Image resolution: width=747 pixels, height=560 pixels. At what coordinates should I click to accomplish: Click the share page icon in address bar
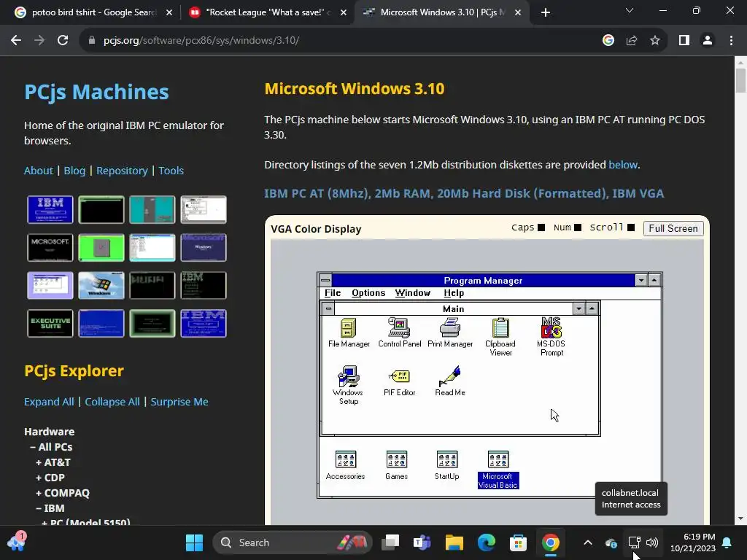pos(632,41)
